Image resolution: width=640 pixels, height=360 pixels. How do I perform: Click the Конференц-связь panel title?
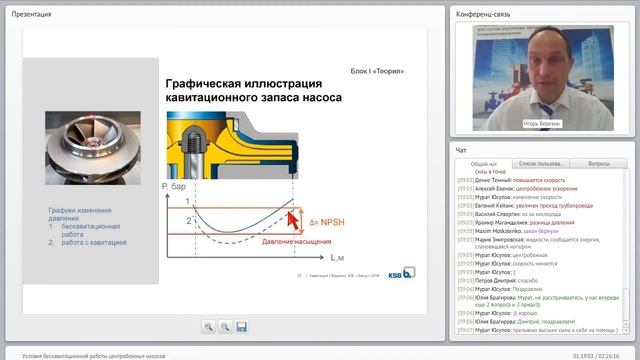tap(483, 14)
